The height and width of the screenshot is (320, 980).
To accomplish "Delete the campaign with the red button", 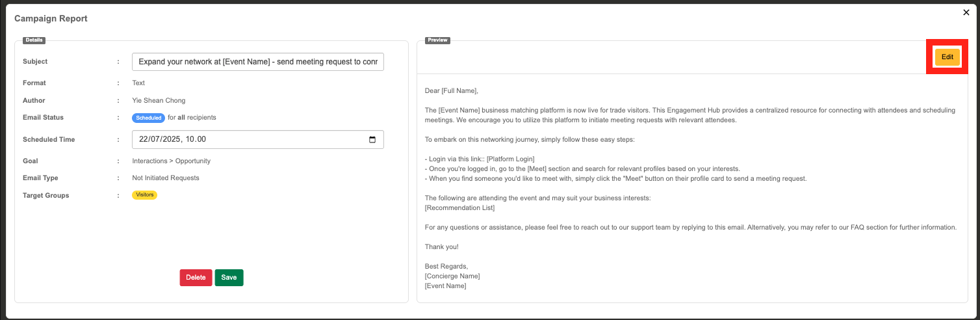I will [x=196, y=278].
